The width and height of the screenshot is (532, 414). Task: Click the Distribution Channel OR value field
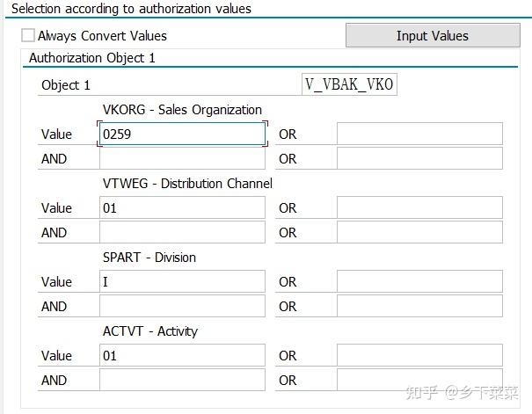click(419, 208)
